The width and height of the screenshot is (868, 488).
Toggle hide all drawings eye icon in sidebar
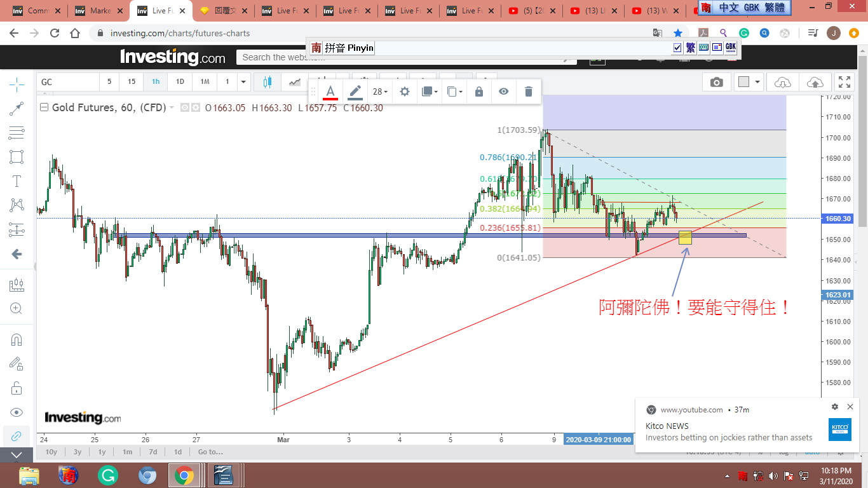[x=17, y=412]
